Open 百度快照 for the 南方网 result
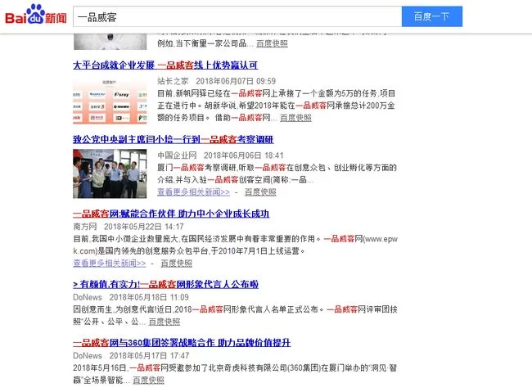 point(176,264)
